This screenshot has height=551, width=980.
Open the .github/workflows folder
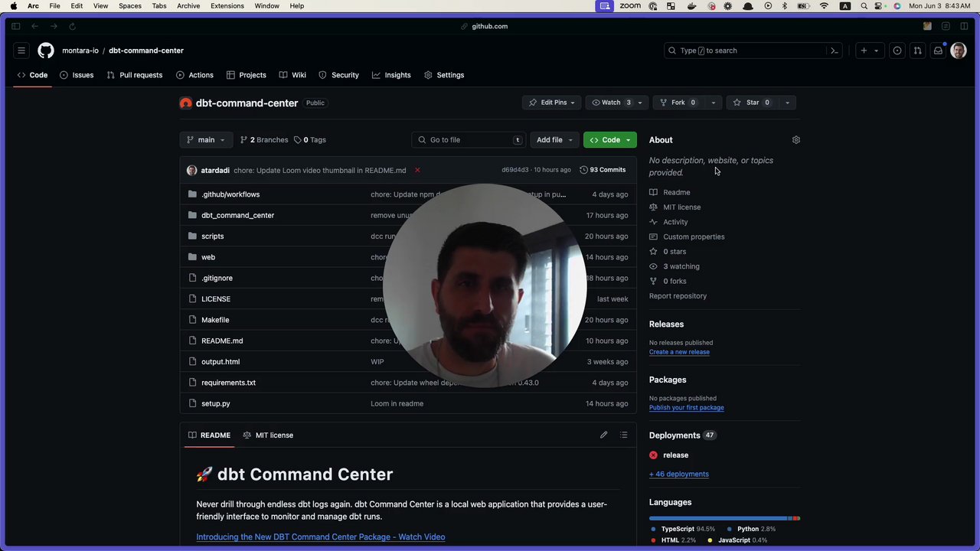point(230,194)
